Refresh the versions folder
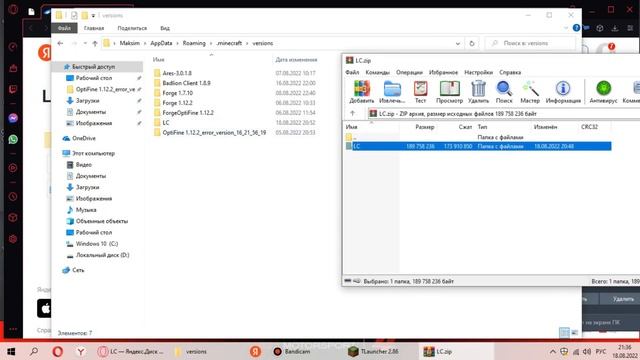Screen dimensions: 640x360 pyautogui.click(x=472, y=43)
